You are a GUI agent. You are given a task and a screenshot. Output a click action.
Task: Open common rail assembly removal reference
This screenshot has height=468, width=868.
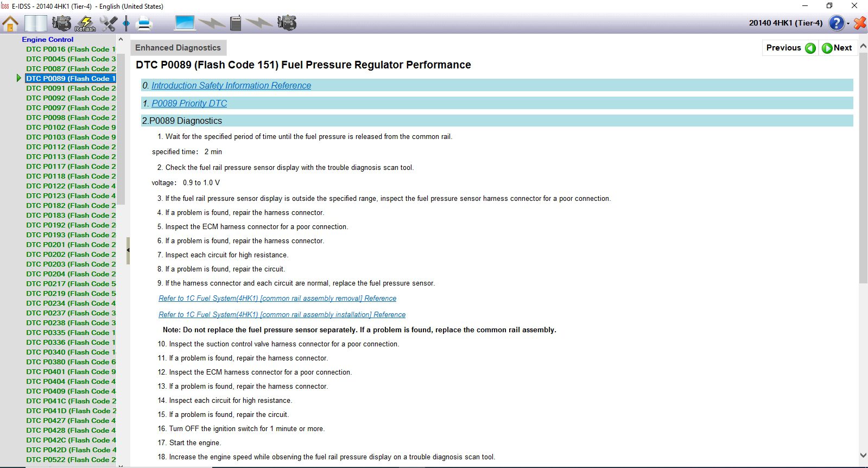click(277, 299)
